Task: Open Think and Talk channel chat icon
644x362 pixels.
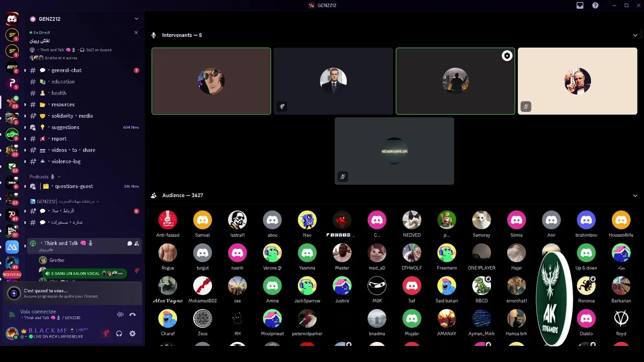Action: pos(129,243)
